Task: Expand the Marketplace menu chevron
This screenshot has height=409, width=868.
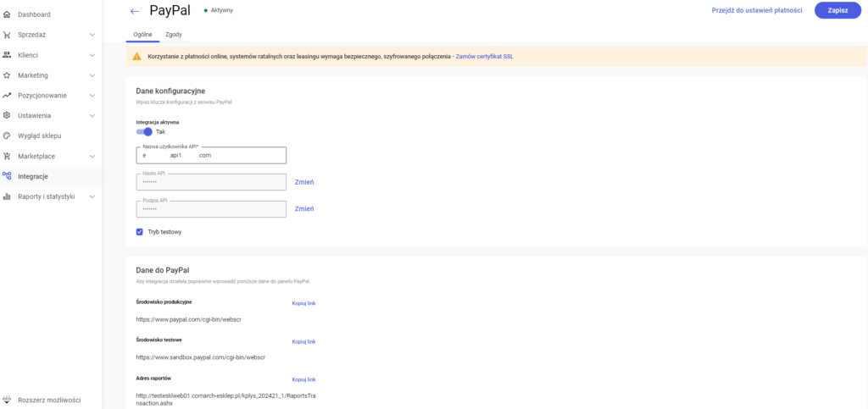Action: [92, 157]
